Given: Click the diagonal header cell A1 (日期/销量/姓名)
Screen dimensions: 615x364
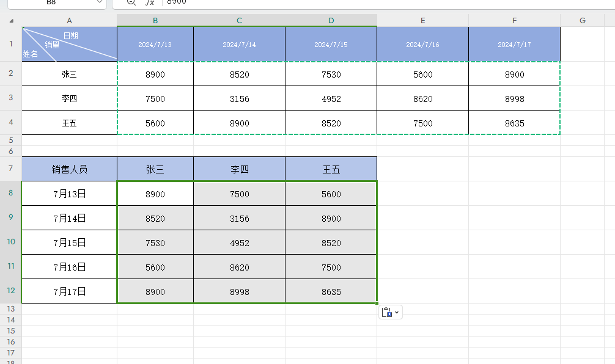Looking at the screenshot, I should pyautogui.click(x=70, y=44).
